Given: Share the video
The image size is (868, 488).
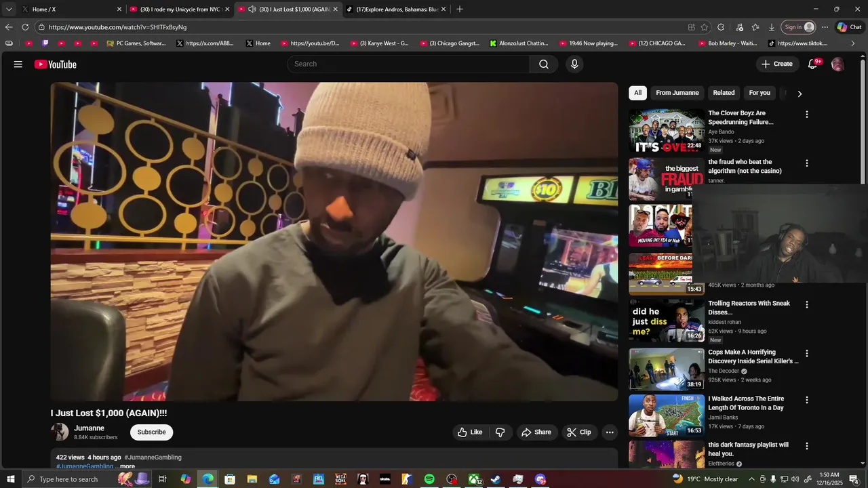Looking at the screenshot, I should [536, 432].
